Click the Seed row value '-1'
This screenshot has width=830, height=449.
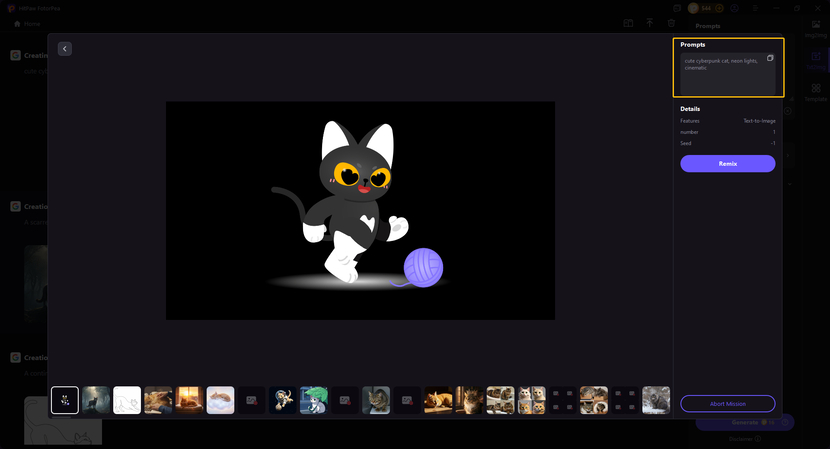click(x=773, y=143)
